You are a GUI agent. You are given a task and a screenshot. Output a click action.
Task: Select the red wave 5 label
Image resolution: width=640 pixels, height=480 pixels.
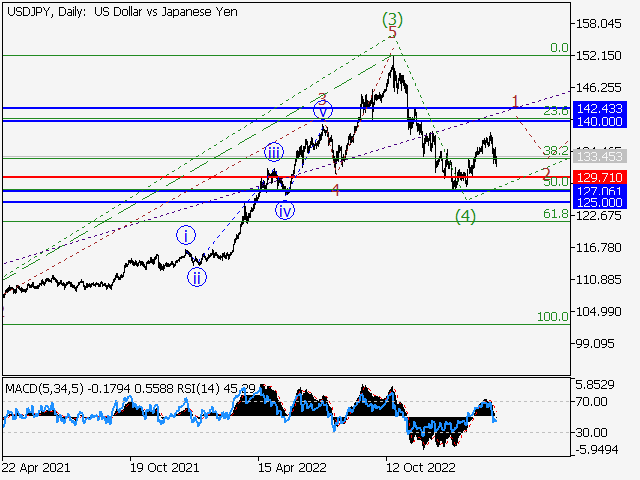[392, 33]
